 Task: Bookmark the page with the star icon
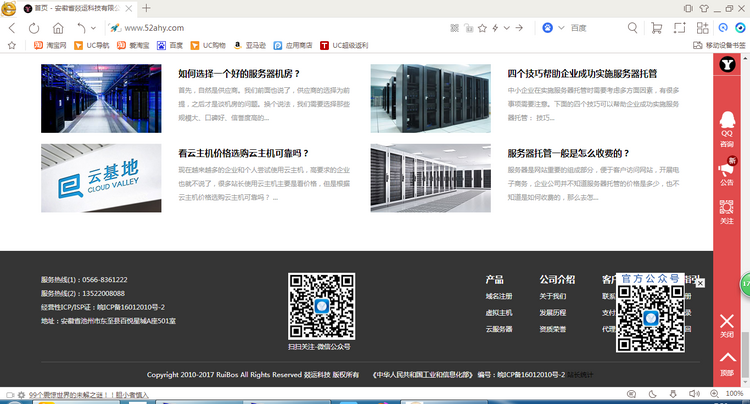(x=482, y=28)
